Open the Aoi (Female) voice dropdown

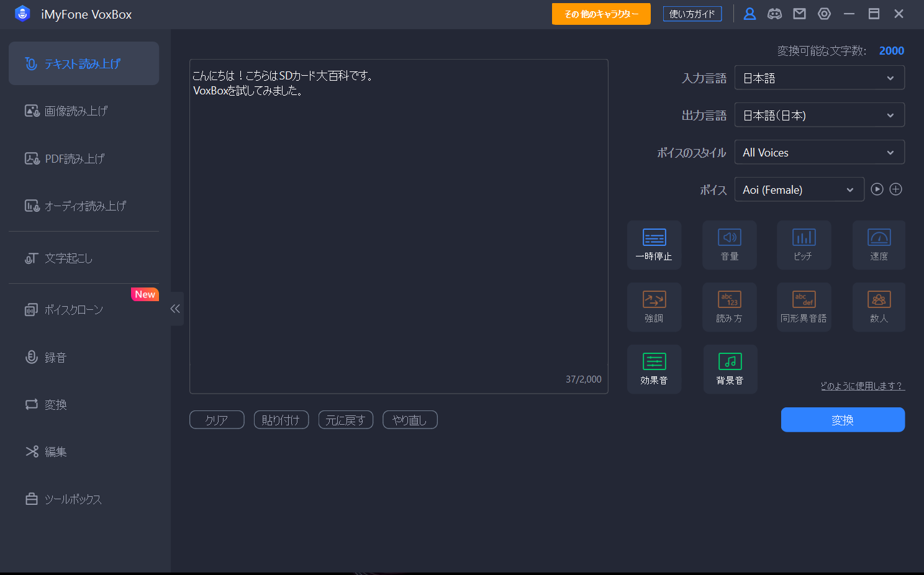pyautogui.click(x=799, y=190)
